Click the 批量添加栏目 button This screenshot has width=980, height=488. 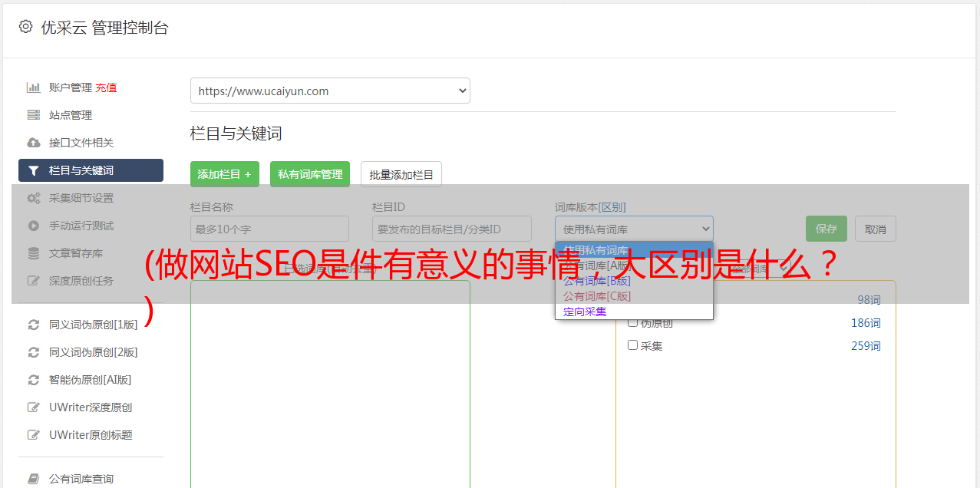point(401,174)
